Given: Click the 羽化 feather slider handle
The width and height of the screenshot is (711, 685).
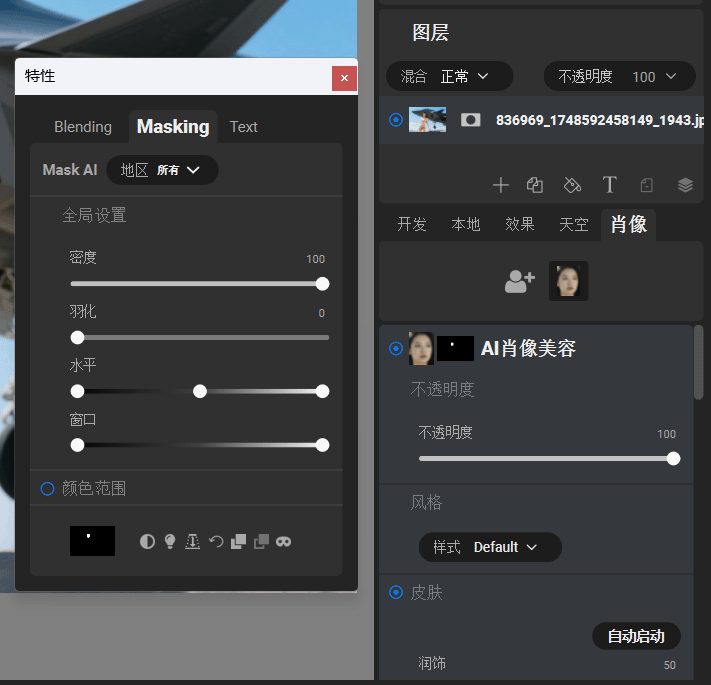Looking at the screenshot, I should [x=78, y=337].
